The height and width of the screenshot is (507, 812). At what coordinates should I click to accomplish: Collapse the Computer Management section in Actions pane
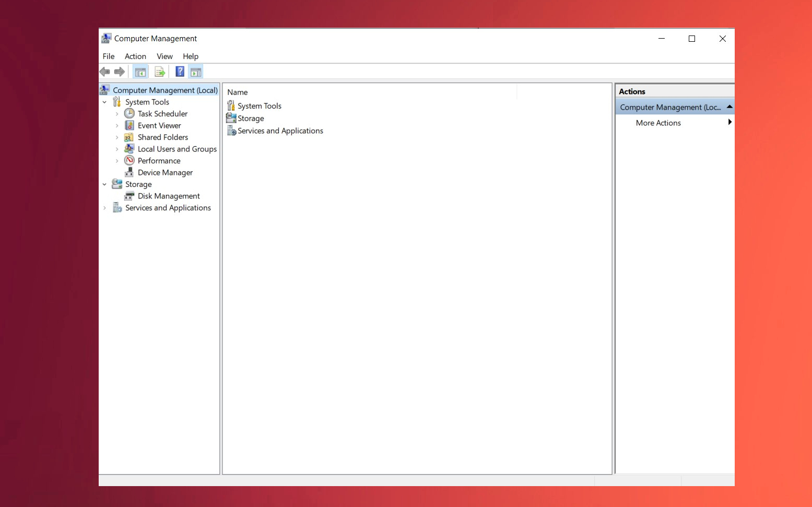point(729,107)
